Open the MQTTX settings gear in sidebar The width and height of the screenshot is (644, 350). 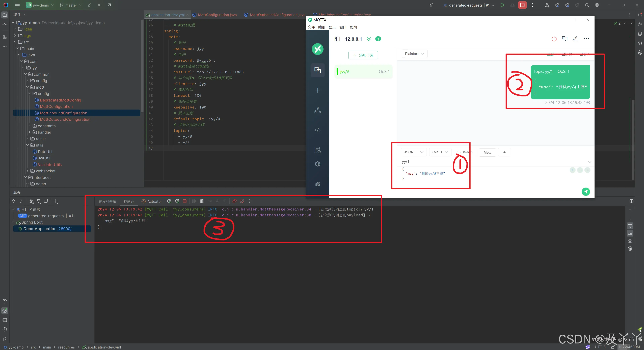pos(317,164)
